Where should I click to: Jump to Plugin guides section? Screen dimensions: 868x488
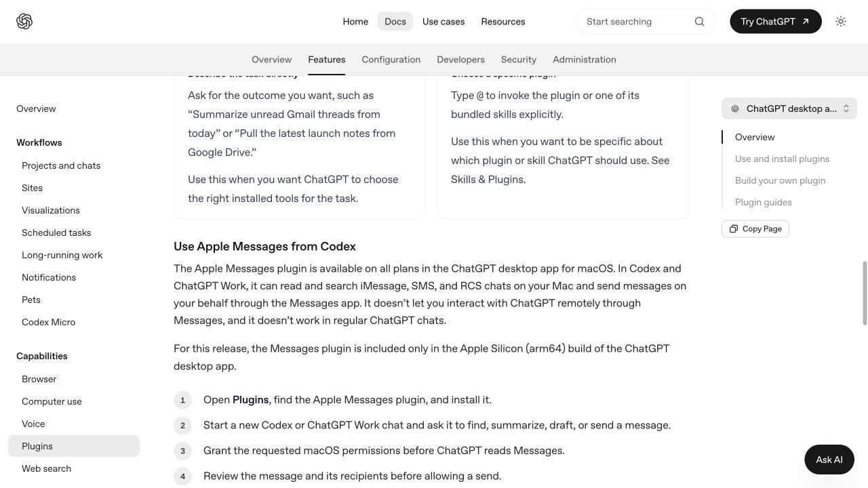tap(764, 202)
